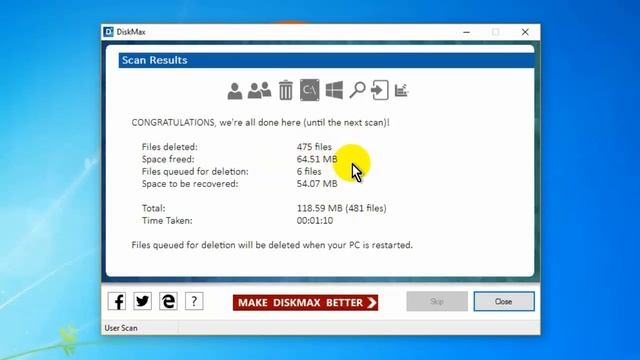Viewport: 640px width, 360px height.
Task: Click the restart notice about queued files
Action: (272, 245)
